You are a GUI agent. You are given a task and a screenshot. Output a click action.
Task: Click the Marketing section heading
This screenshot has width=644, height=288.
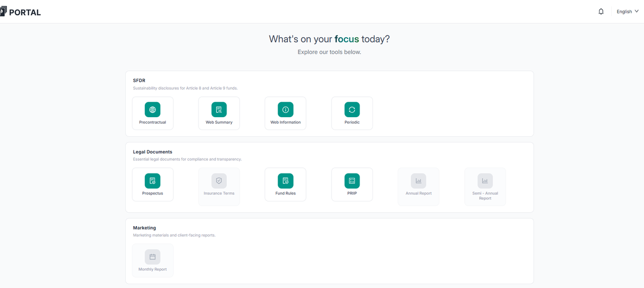click(x=144, y=228)
